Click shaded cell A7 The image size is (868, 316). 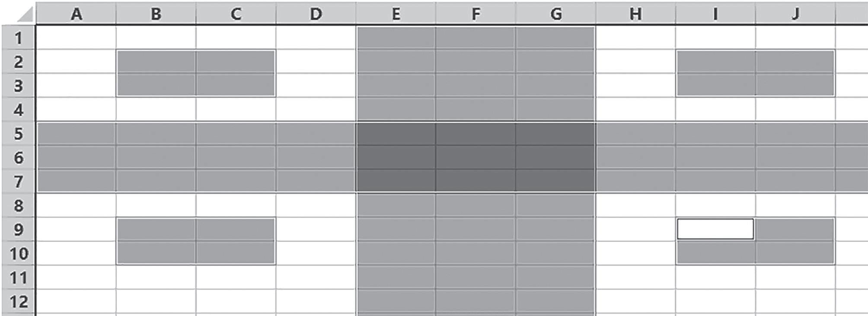(x=76, y=181)
